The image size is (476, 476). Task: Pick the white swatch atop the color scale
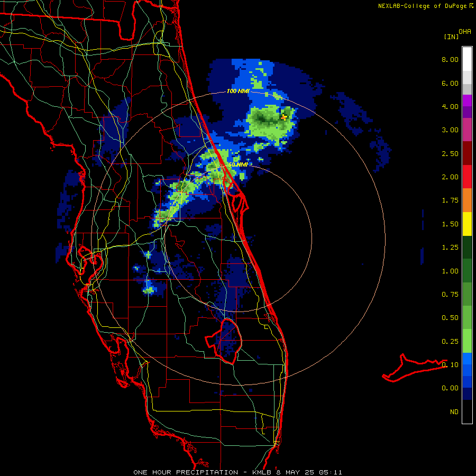tap(467, 59)
